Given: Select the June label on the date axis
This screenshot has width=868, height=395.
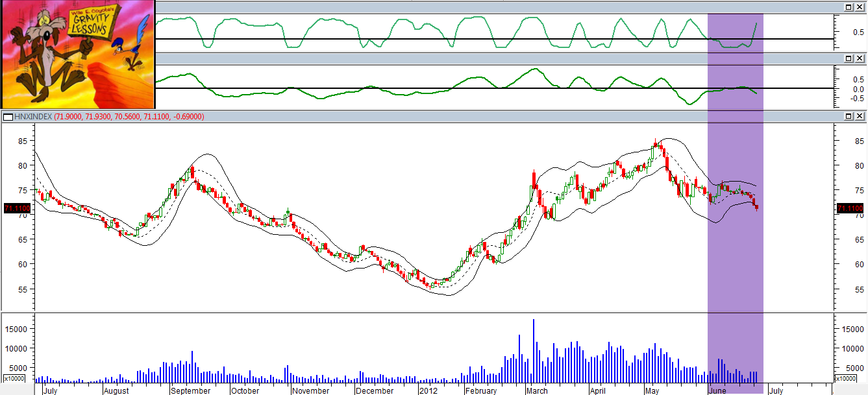Looking at the screenshot, I should pos(717,390).
